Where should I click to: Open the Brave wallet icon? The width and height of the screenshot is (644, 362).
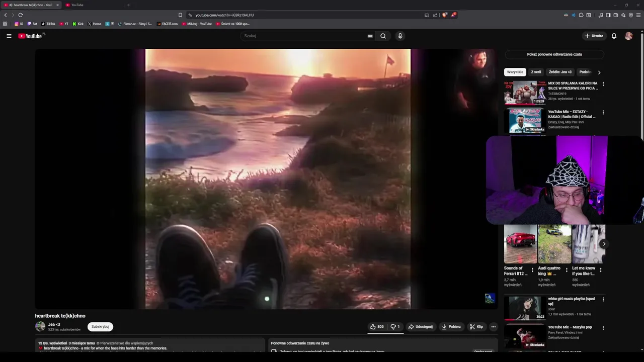[x=616, y=15]
